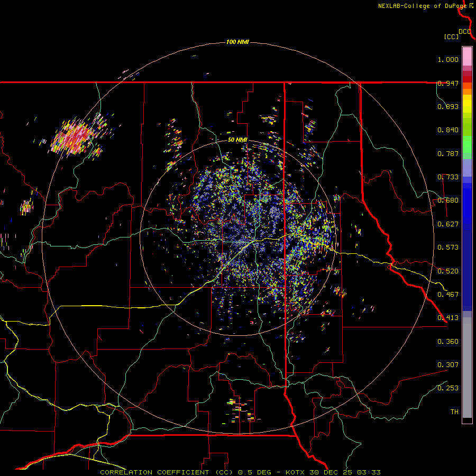Click the TH label on the scale
The image size is (476, 476).
[x=454, y=412]
